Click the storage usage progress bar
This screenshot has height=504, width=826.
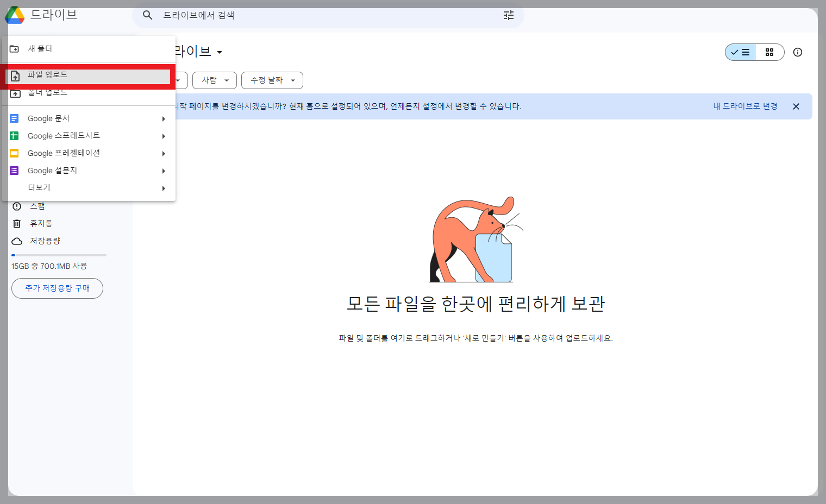point(59,255)
